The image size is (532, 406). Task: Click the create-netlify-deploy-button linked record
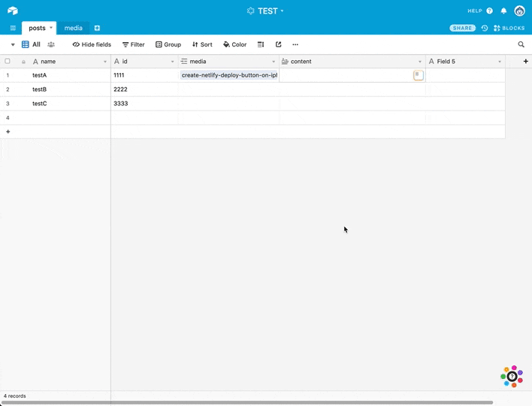229,75
